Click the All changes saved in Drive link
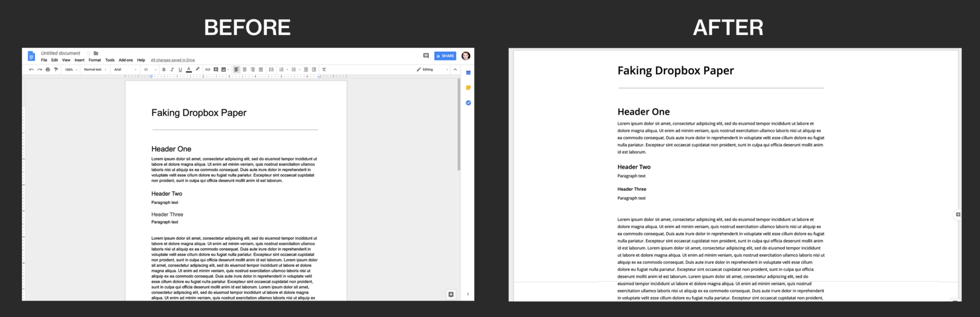The image size is (980, 317). 172,60
